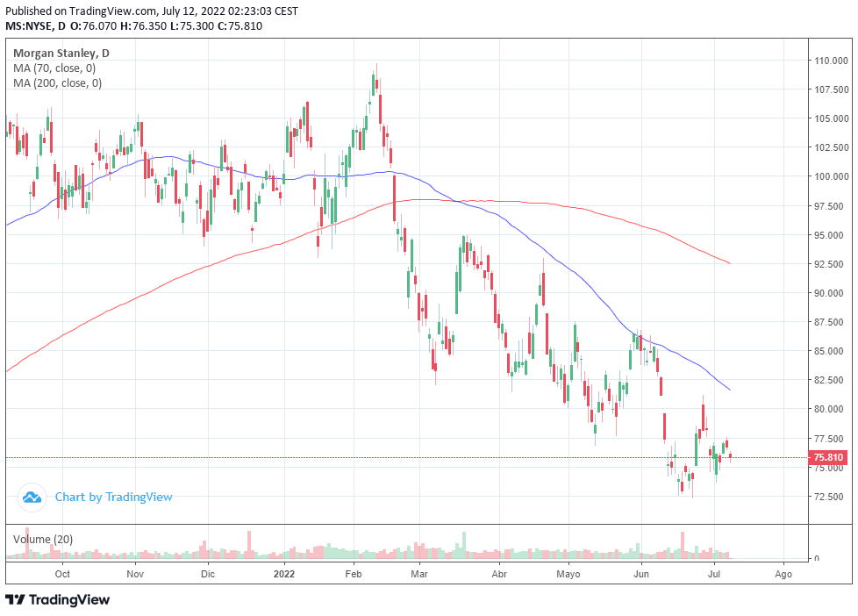Click the Ago label on time axis
Screen dimensions: 858x616
pyautogui.click(x=783, y=574)
